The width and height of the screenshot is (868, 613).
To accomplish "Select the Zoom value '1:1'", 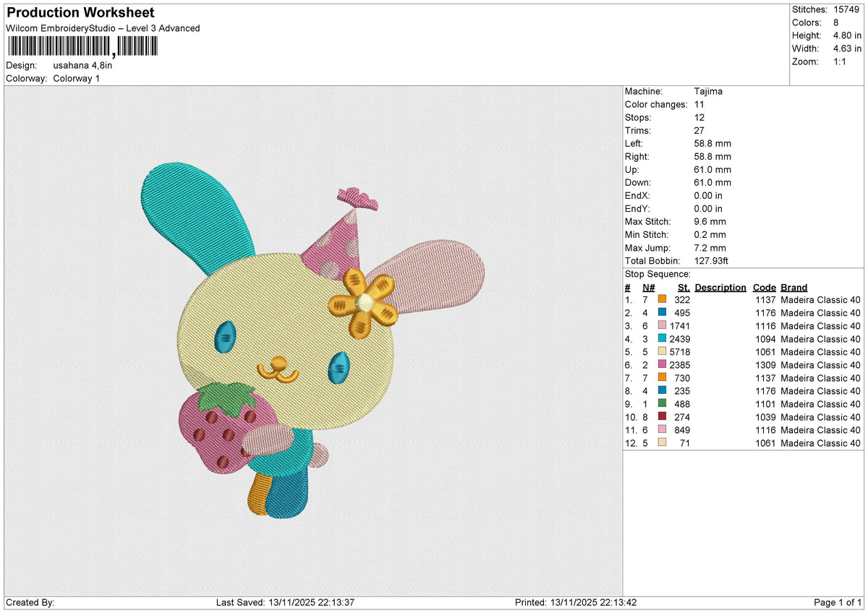I will tap(841, 61).
